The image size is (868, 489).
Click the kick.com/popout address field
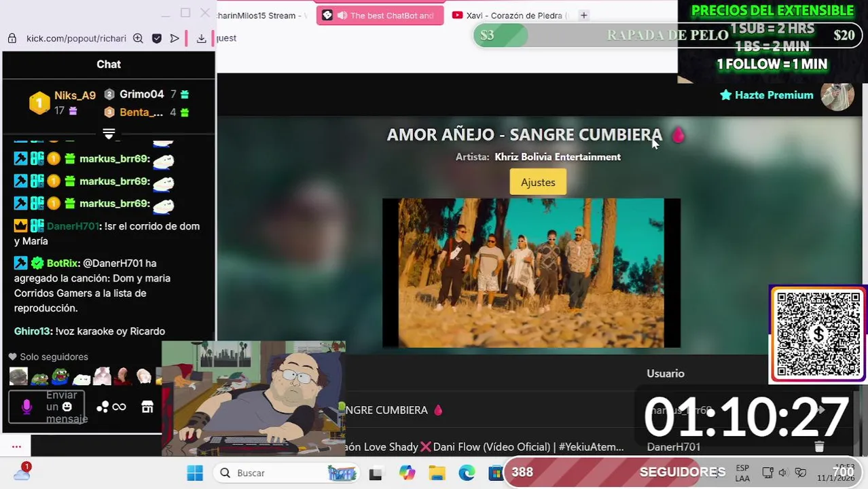coord(76,39)
